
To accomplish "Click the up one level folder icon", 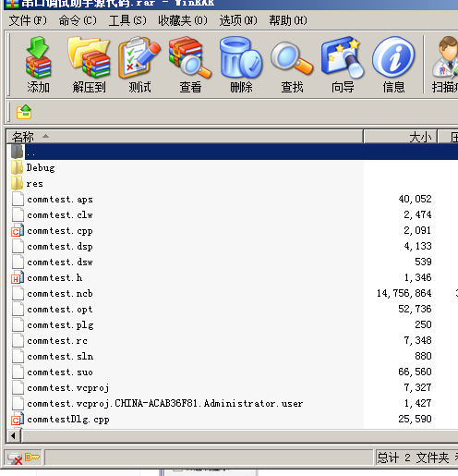I will click(x=24, y=112).
